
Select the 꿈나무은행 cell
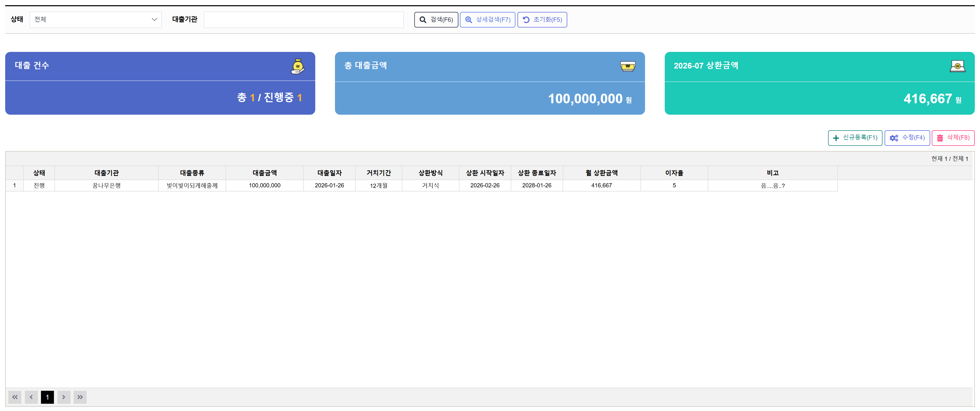click(x=107, y=186)
